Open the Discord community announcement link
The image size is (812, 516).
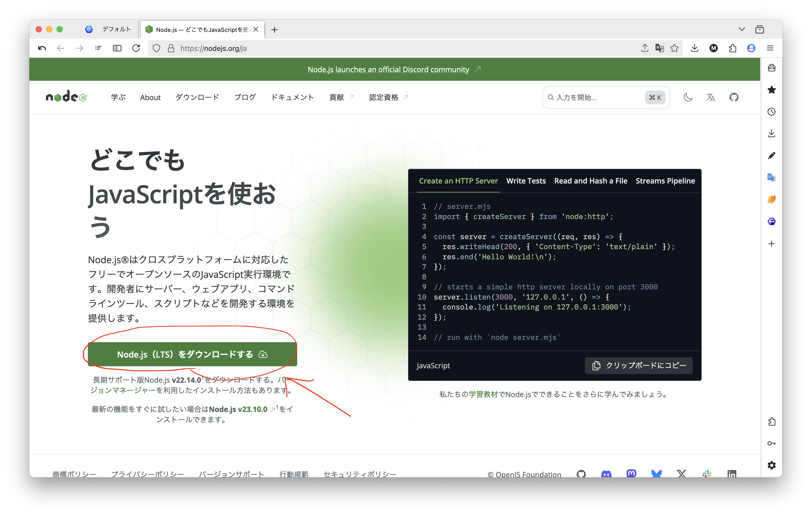click(x=388, y=70)
